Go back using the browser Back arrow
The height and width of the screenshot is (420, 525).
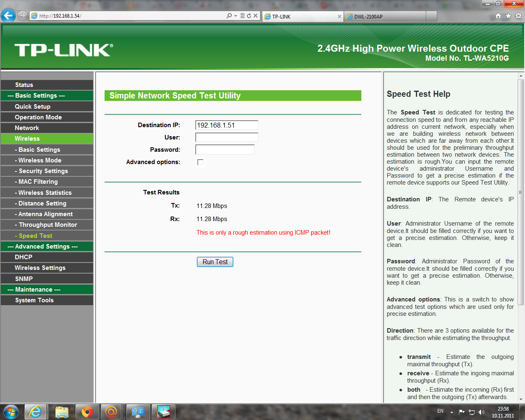(x=8, y=16)
